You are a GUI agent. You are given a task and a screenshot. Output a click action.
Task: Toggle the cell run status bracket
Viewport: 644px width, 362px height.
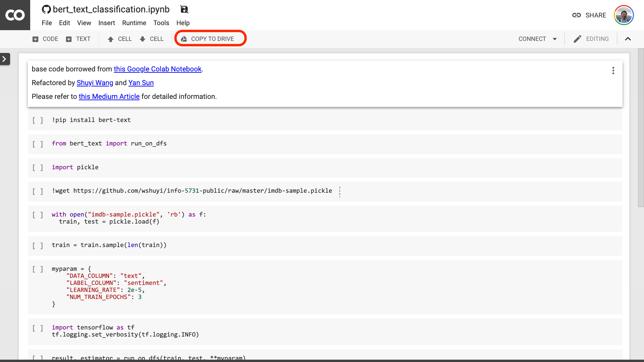pos(37,120)
